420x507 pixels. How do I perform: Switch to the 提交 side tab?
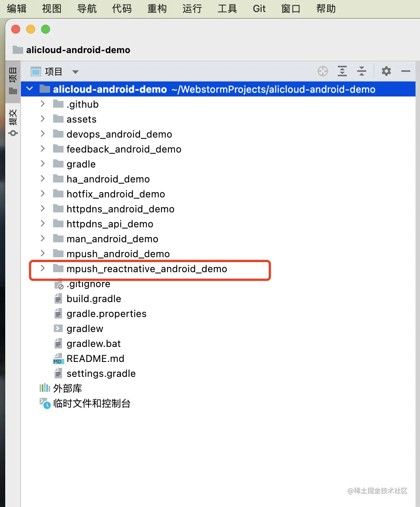pyautogui.click(x=13, y=123)
